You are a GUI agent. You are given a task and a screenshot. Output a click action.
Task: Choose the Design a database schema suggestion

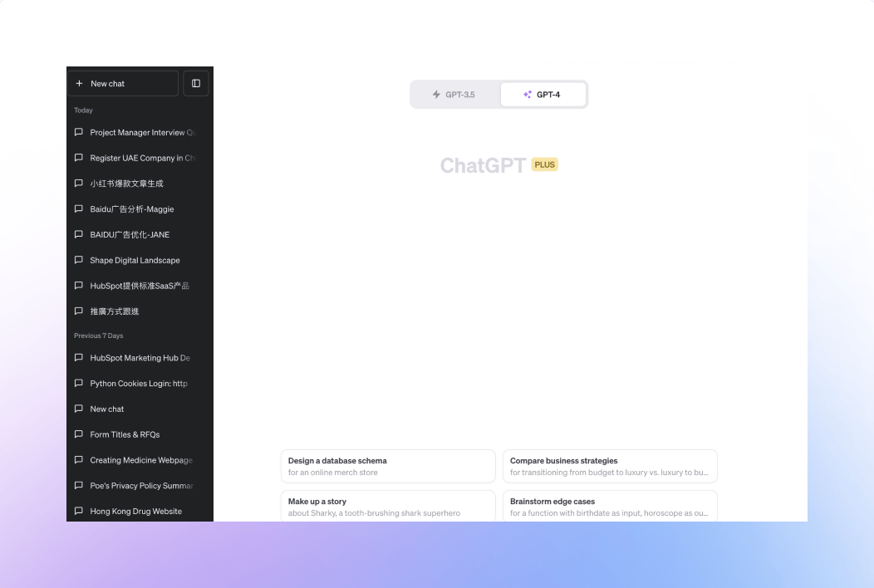point(388,467)
